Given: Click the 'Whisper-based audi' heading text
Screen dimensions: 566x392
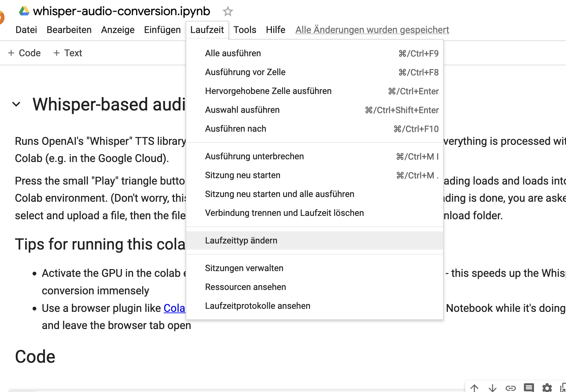Looking at the screenshot, I should click(109, 104).
